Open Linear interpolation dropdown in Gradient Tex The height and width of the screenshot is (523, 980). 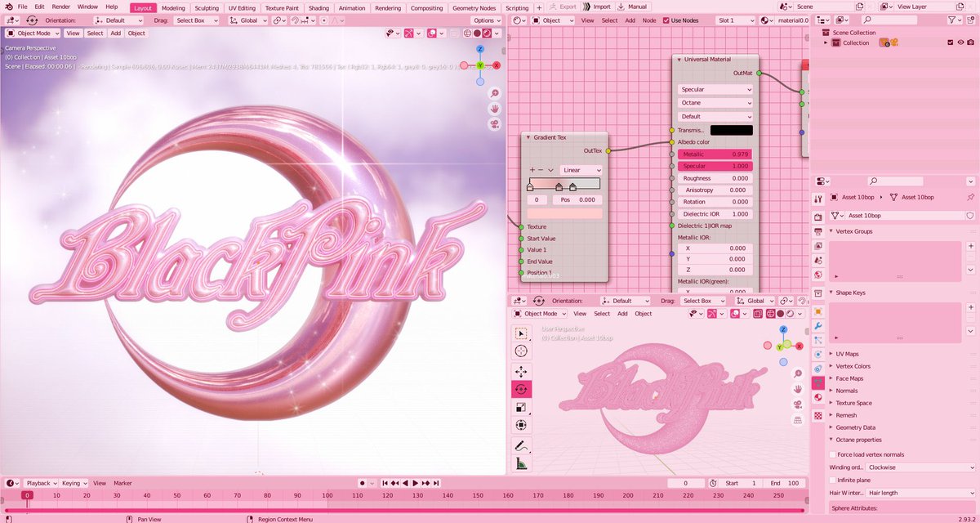[581, 170]
